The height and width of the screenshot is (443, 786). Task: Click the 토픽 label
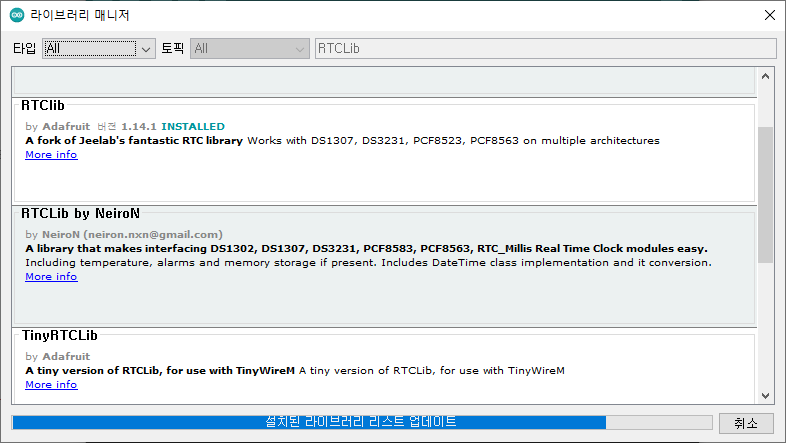click(x=172, y=49)
